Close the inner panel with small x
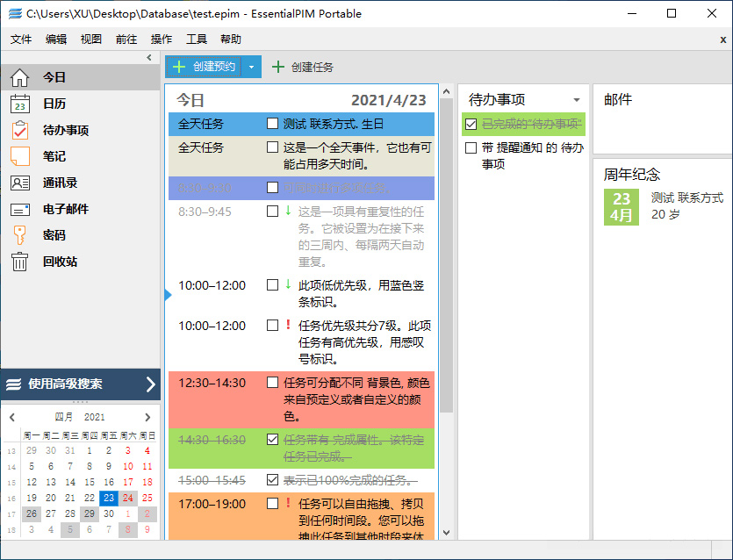This screenshot has width=733, height=560. pos(723,39)
